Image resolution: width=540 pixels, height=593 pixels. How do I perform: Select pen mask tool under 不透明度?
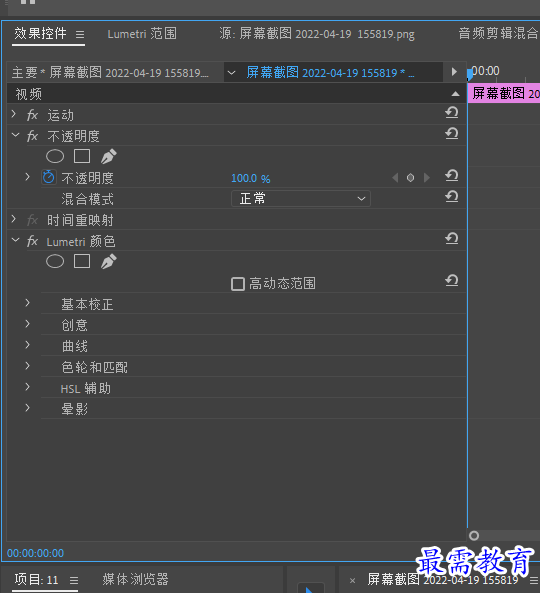[109, 156]
